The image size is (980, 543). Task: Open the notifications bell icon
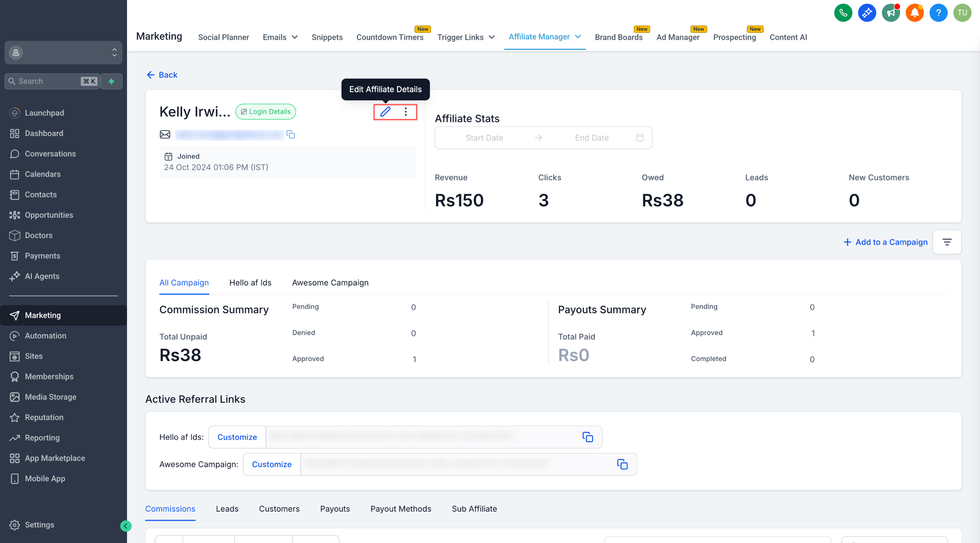(914, 13)
